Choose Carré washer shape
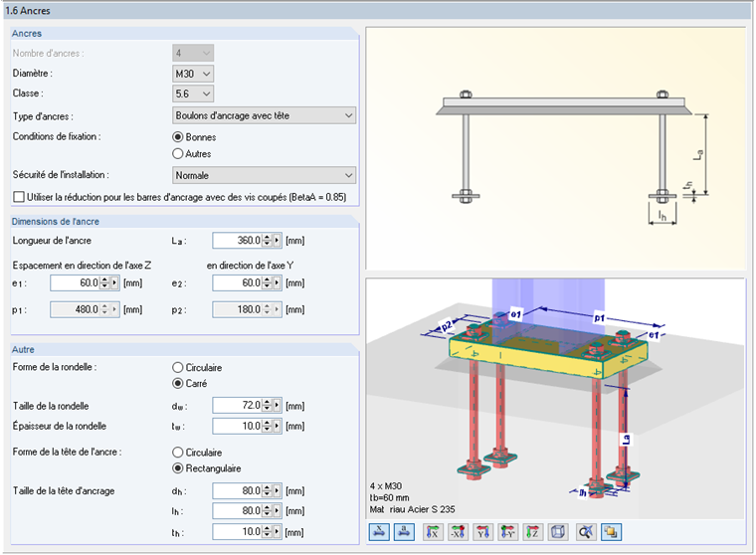 coord(178,383)
